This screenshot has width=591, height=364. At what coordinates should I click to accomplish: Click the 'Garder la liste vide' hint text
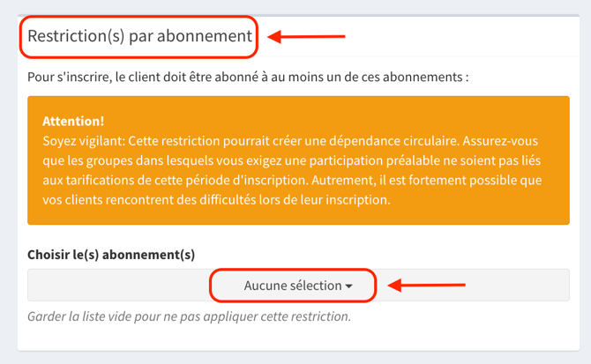click(189, 316)
